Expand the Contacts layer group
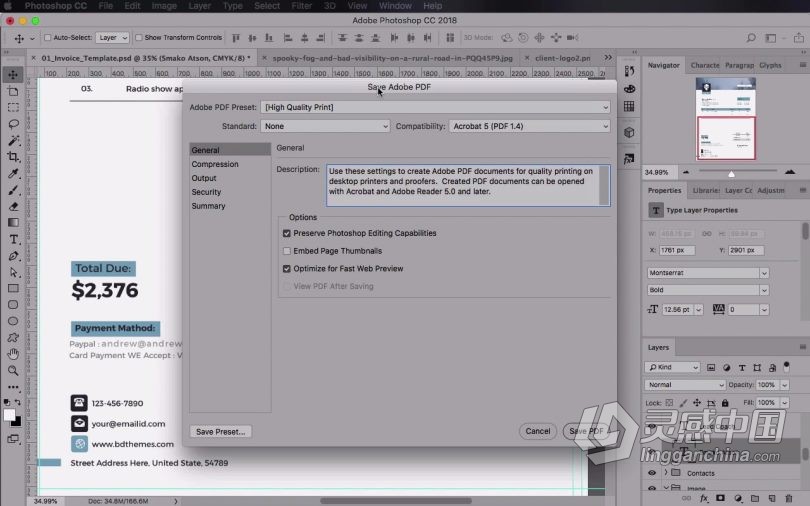Image resolution: width=810 pixels, height=506 pixels. tap(666, 472)
